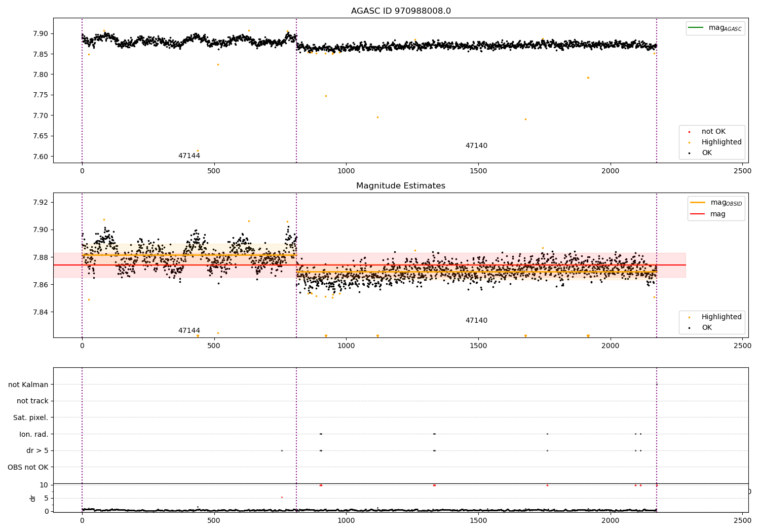The image size is (760, 532).
Task: Click the 7.88 y-tick in Magnitude Estimates plot
Action: click(41, 257)
